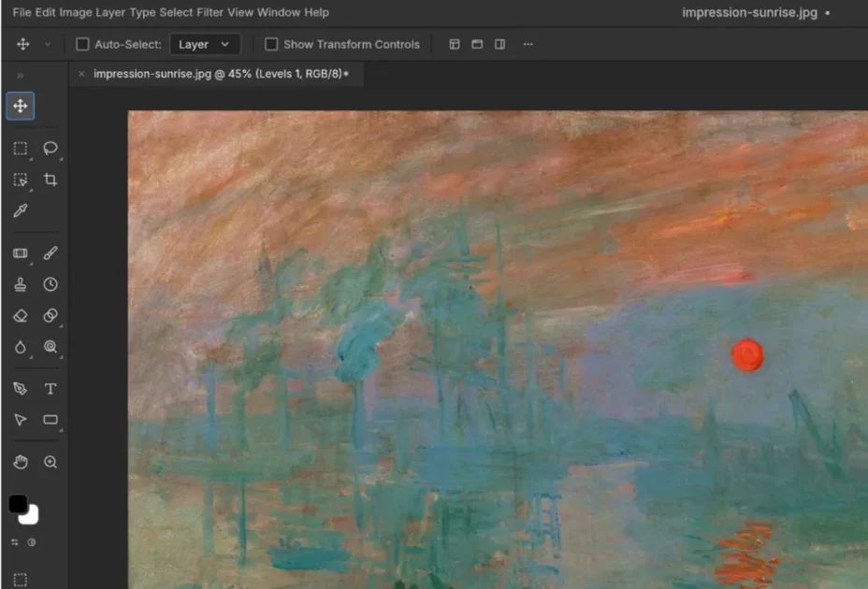Close the impression-sunrise.jpg document tab
868x589 pixels.
(81, 74)
